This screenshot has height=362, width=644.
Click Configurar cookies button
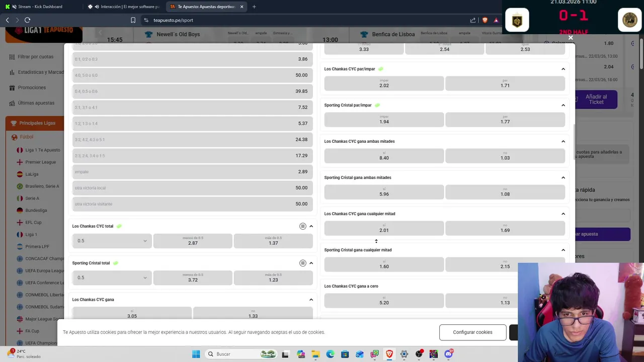[472, 332]
